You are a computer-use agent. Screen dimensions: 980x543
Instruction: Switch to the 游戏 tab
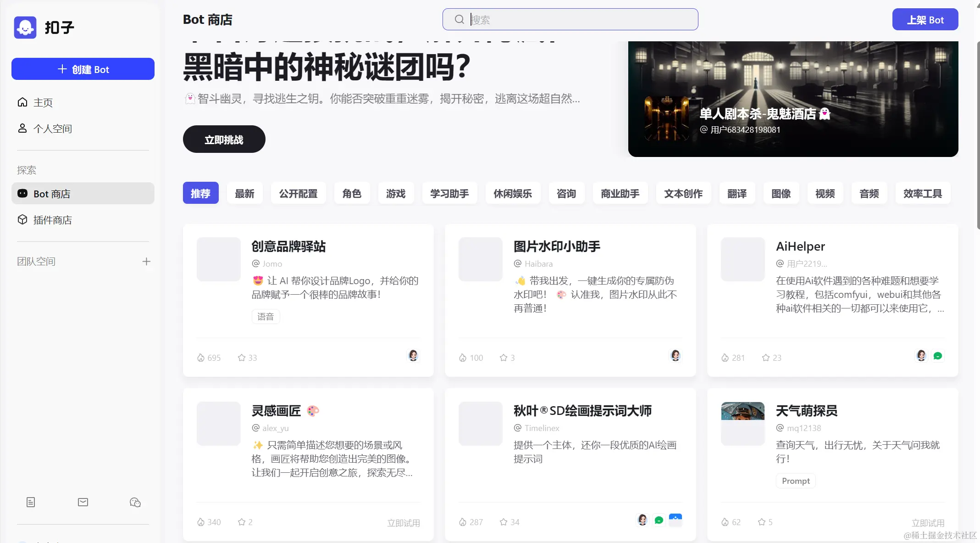pyautogui.click(x=396, y=193)
